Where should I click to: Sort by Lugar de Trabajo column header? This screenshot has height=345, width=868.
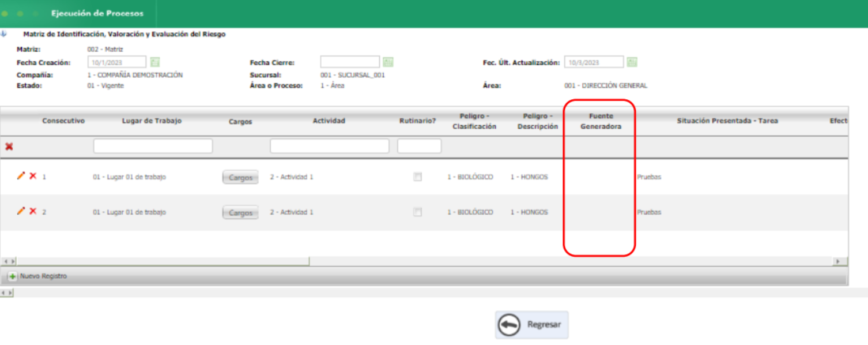click(152, 121)
